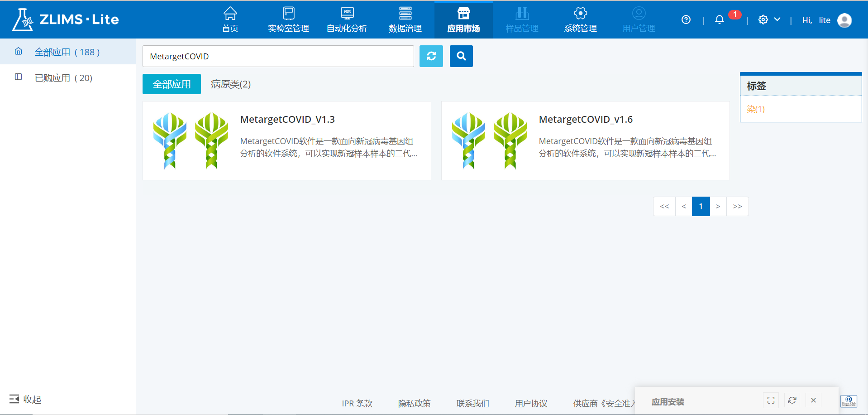The width and height of the screenshot is (868, 415).
Task: Click the purchased apps sidebar icon
Action: (19, 77)
